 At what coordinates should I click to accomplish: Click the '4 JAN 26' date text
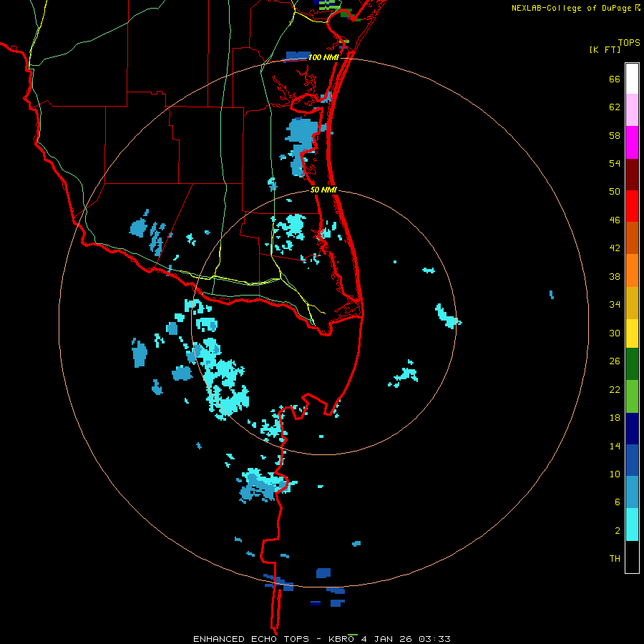(386, 639)
